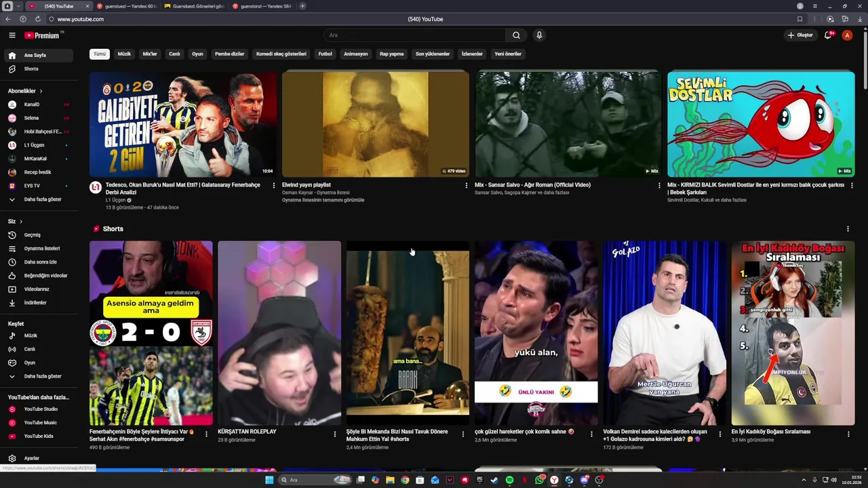Focus the Ara search field
The height and width of the screenshot is (488, 868).
(414, 35)
